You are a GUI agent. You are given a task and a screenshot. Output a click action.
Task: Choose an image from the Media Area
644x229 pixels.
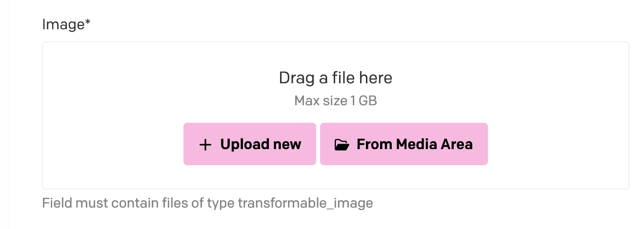tap(404, 144)
